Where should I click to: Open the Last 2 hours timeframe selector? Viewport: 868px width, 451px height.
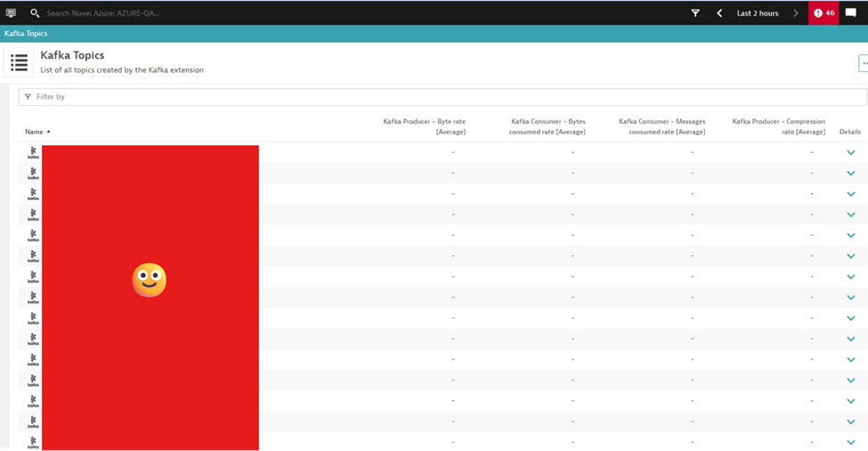point(757,13)
